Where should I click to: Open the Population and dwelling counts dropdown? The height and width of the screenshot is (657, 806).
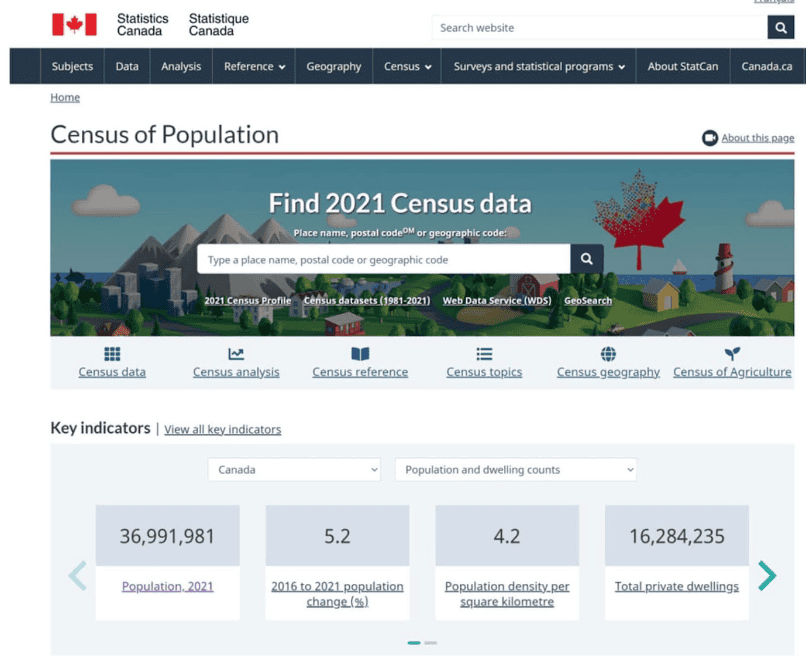[x=516, y=469]
